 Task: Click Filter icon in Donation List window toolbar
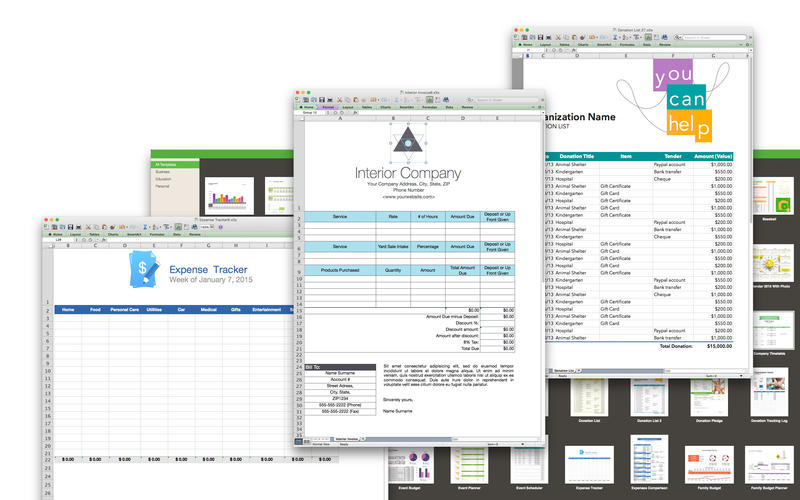pos(636,37)
